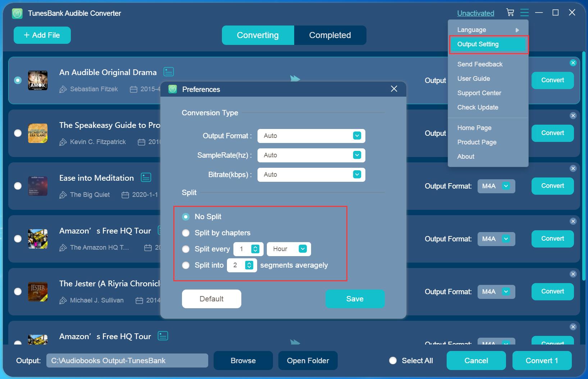Adjust the Split every number stepper

(255, 249)
